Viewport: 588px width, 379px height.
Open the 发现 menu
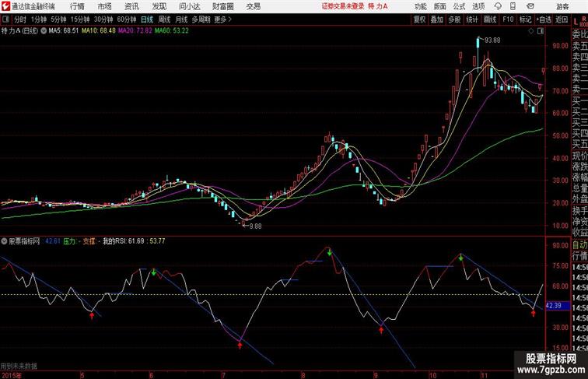tap(159, 6)
